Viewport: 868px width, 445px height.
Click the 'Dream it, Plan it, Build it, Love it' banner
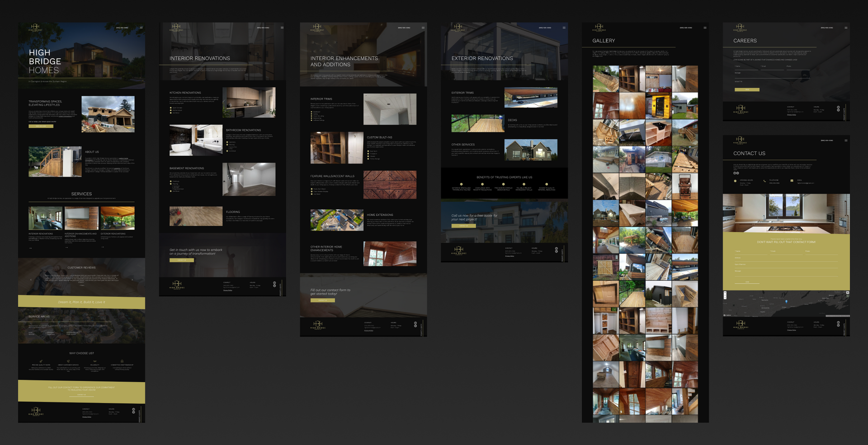[81, 302]
